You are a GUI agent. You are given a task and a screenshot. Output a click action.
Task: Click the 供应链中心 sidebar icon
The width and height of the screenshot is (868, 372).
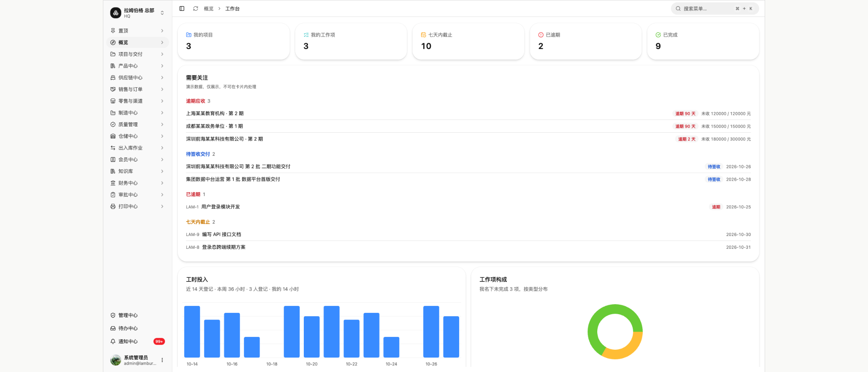(113, 78)
